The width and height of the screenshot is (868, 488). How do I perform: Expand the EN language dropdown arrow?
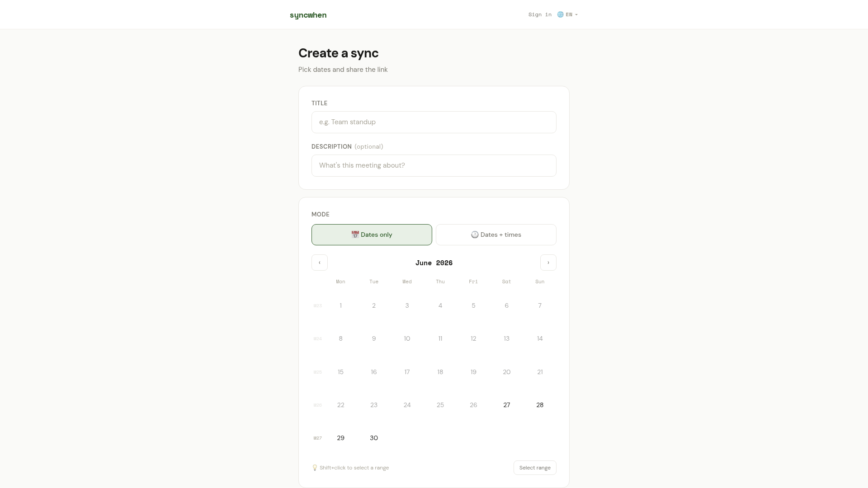pos(576,15)
